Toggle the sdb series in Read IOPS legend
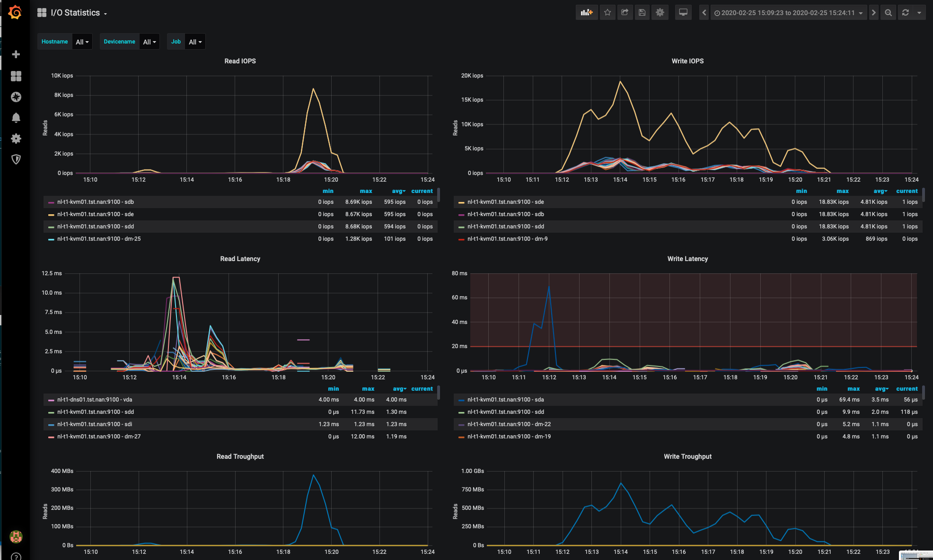The width and height of the screenshot is (933, 560). (95, 202)
